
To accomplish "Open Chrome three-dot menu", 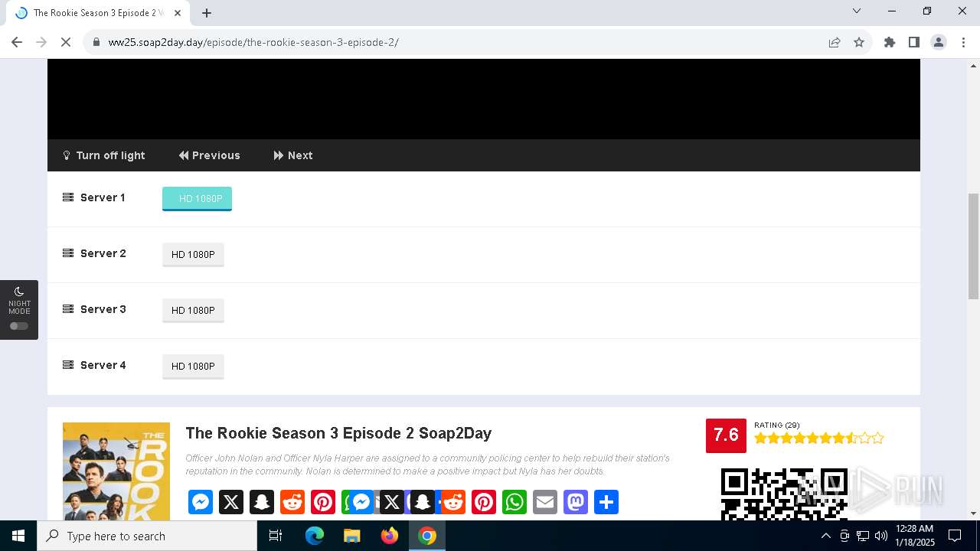I will pyautogui.click(x=963, y=42).
